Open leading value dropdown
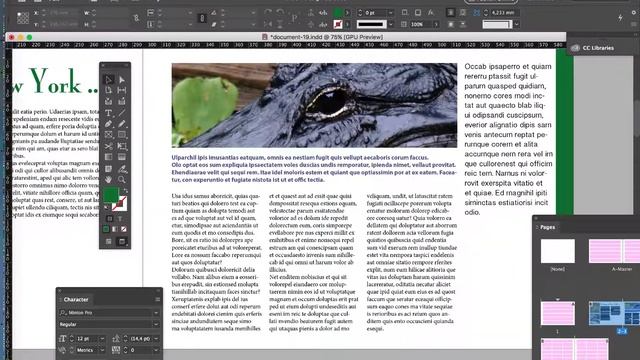The image size is (640, 360). point(156,339)
